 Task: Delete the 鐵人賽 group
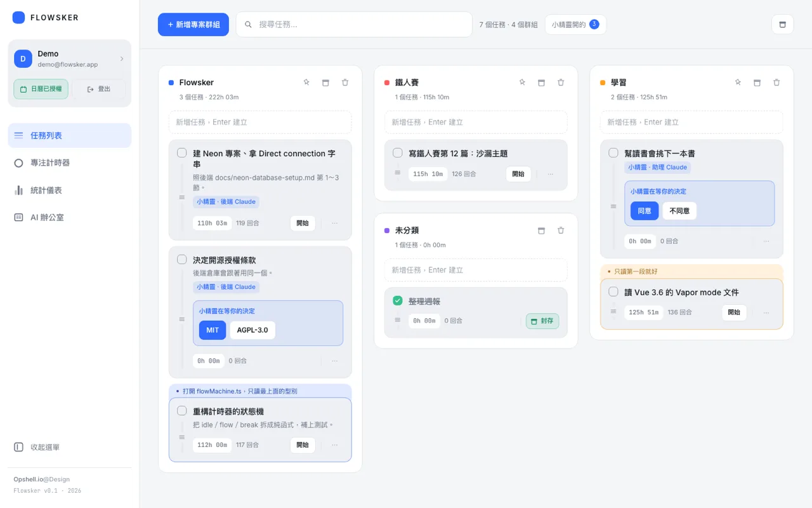[x=561, y=83]
